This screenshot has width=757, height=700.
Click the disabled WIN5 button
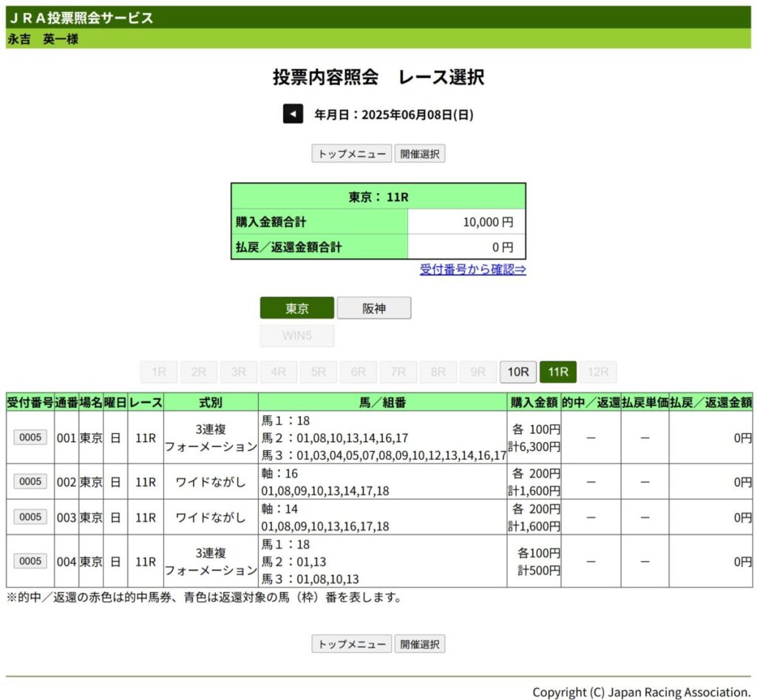[x=297, y=336]
